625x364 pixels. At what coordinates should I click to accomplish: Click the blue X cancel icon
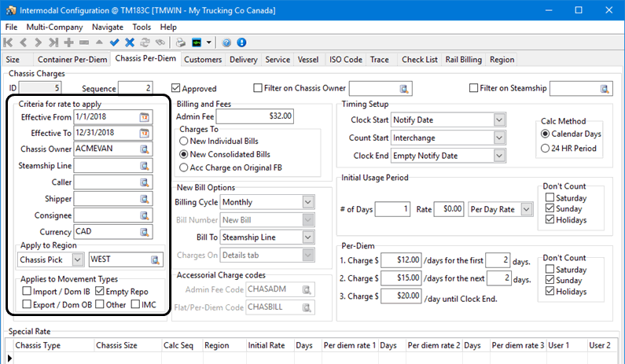130,42
